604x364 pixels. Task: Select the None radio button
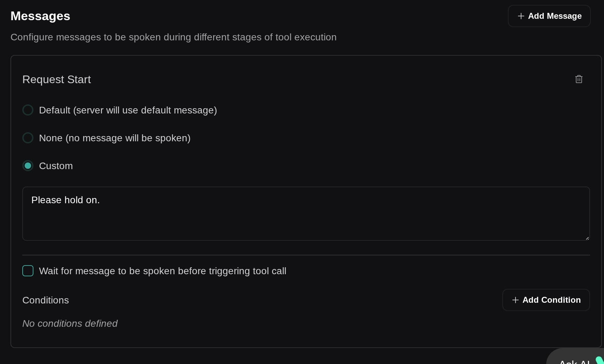point(28,138)
